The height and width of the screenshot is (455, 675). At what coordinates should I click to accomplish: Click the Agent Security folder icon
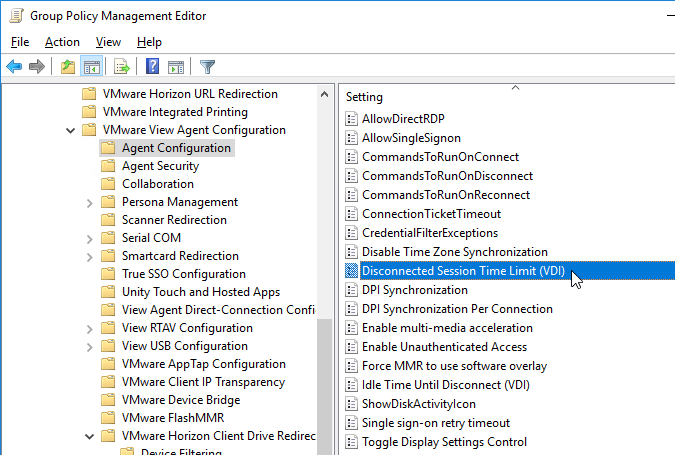pyautogui.click(x=108, y=166)
